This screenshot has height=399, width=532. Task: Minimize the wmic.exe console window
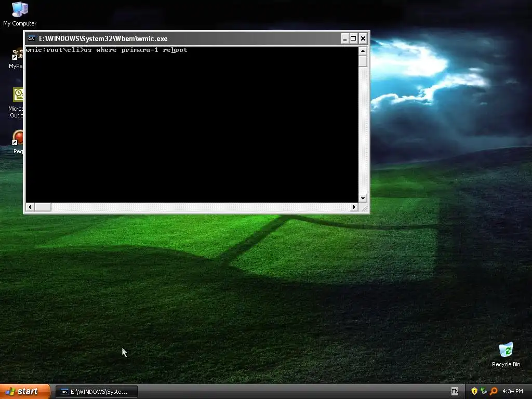point(345,38)
